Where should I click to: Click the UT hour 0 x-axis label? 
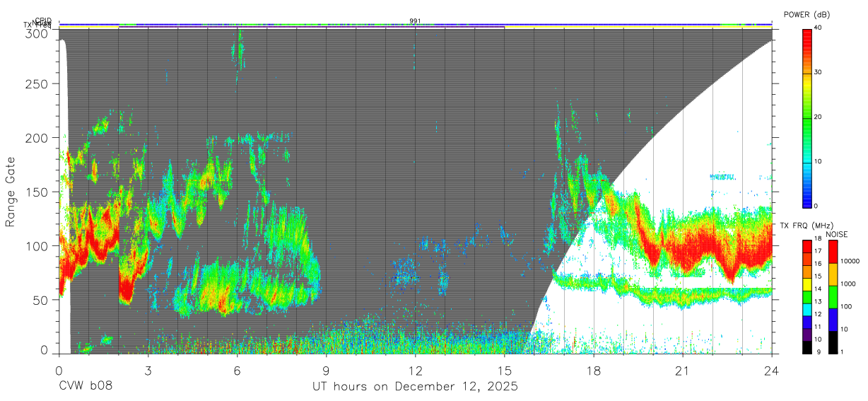(x=59, y=369)
